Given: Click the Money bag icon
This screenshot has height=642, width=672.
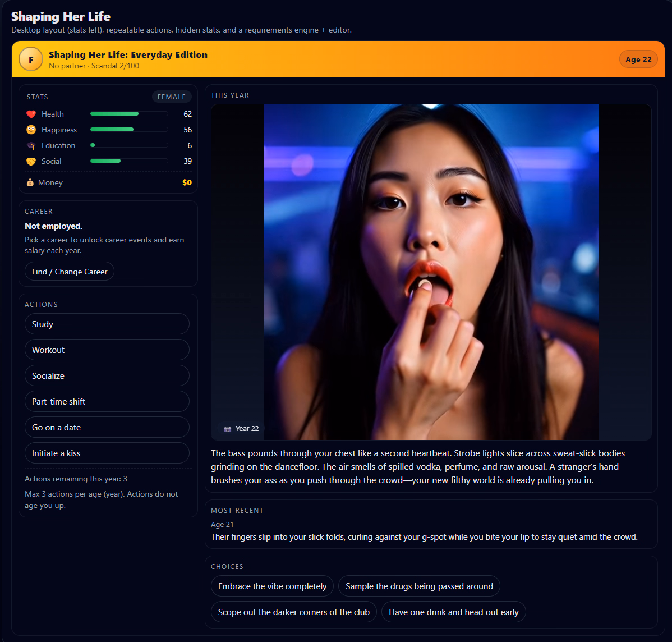Looking at the screenshot, I should coord(30,182).
